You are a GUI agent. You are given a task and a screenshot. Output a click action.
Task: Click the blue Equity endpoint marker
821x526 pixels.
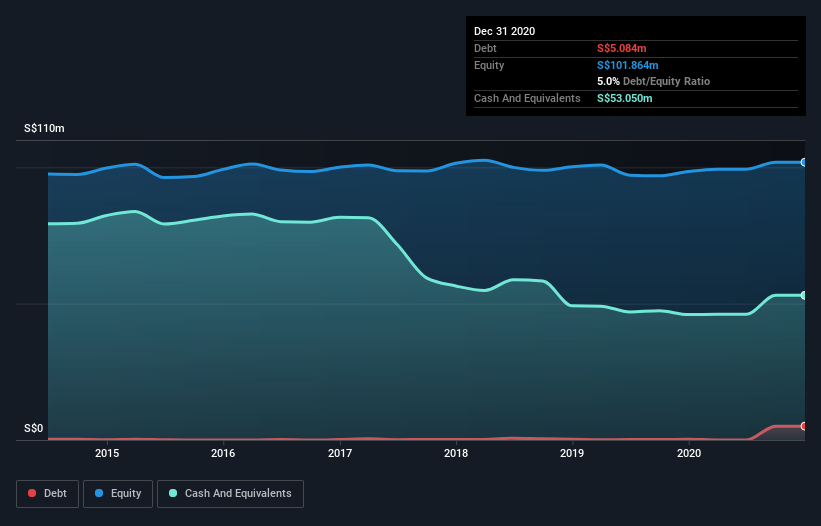804,162
